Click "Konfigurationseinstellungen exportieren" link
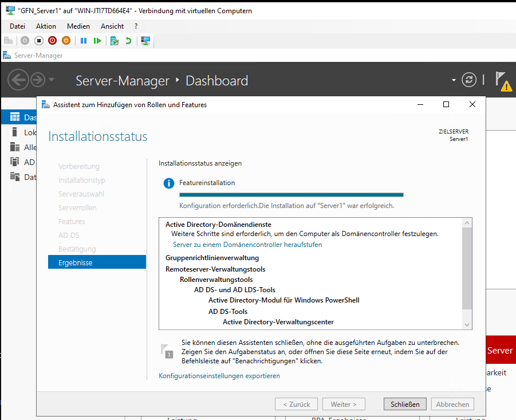516x420 pixels. 219,376
